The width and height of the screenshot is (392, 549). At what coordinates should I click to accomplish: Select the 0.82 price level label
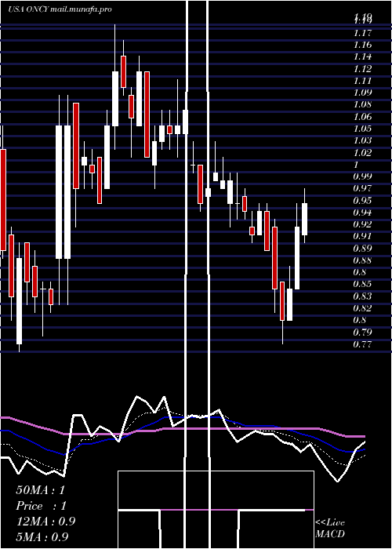point(362,308)
